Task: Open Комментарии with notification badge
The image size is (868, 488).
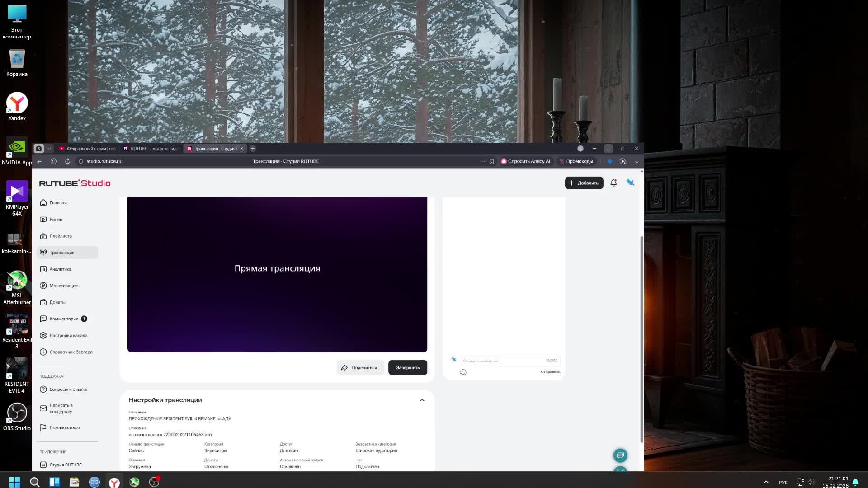Action: click(x=64, y=319)
